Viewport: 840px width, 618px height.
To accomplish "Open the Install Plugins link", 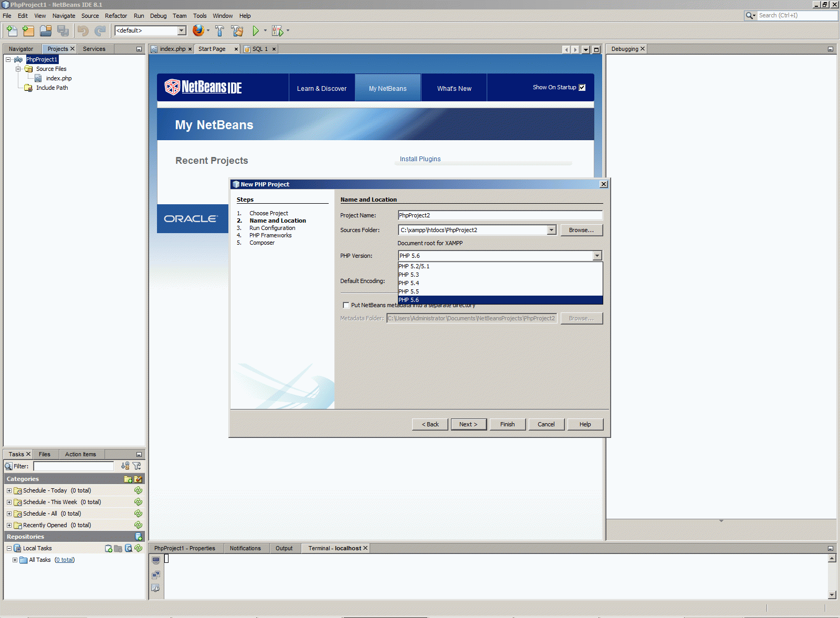I will (421, 159).
